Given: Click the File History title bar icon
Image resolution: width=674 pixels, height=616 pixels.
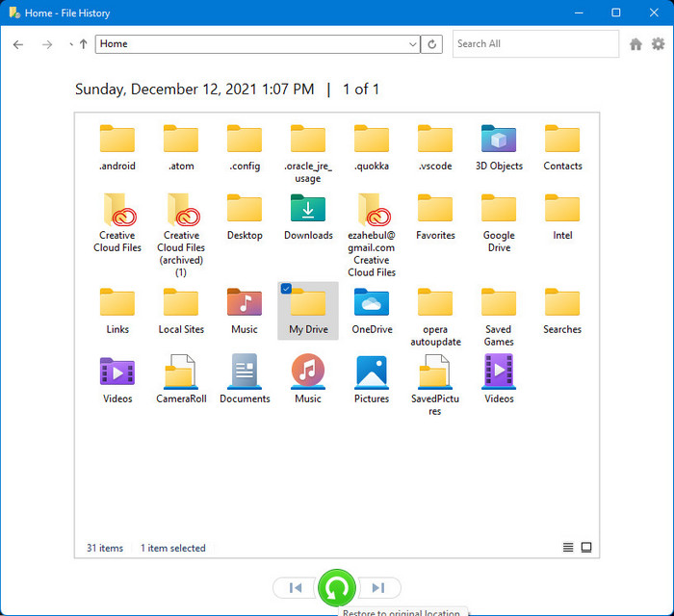Looking at the screenshot, I should (x=14, y=13).
